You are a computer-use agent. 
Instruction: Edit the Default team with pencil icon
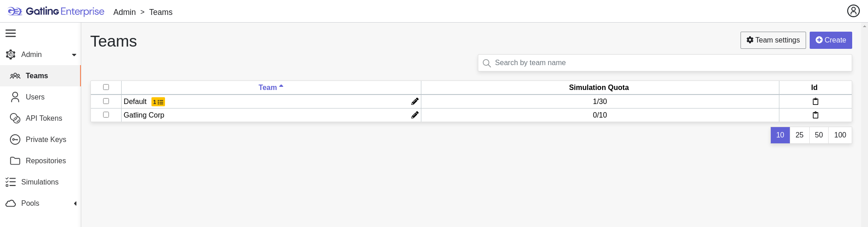click(415, 102)
